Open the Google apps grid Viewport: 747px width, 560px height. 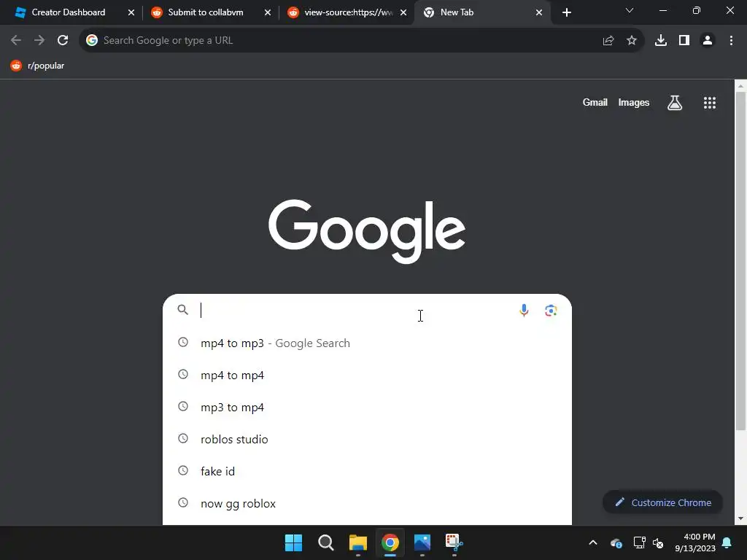[710, 102]
